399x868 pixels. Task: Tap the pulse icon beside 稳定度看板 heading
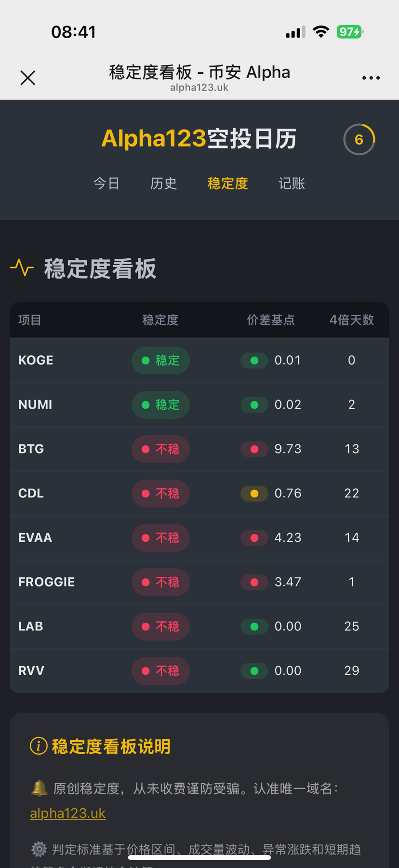coord(22,268)
